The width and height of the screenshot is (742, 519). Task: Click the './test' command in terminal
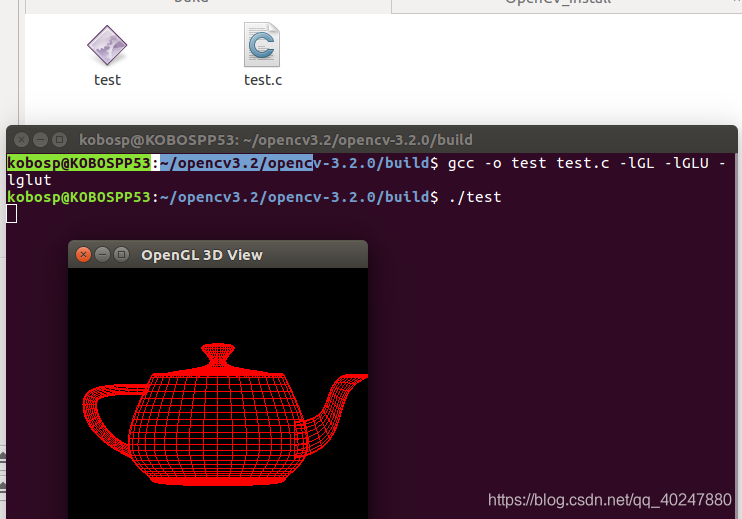pos(475,197)
